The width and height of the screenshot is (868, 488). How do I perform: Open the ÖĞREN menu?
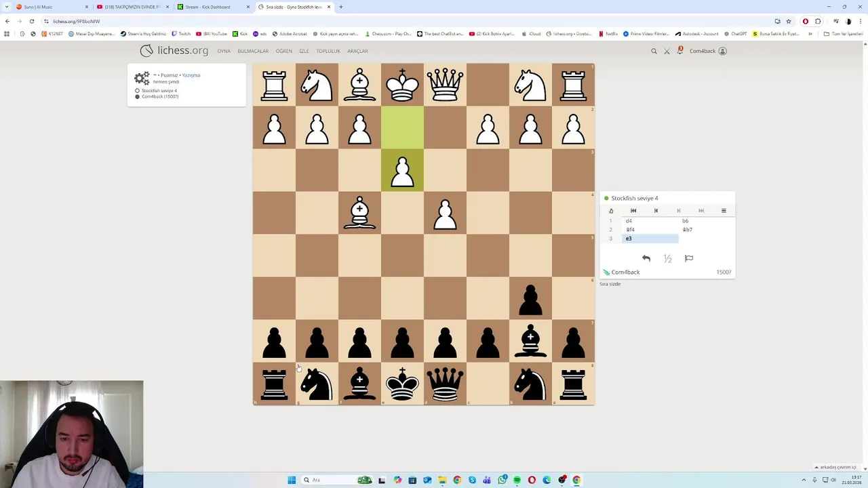[x=283, y=51]
